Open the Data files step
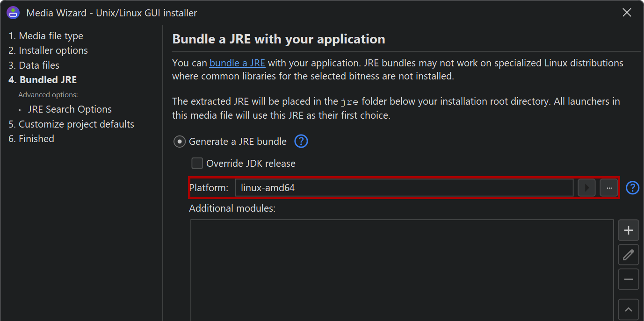 coord(34,65)
